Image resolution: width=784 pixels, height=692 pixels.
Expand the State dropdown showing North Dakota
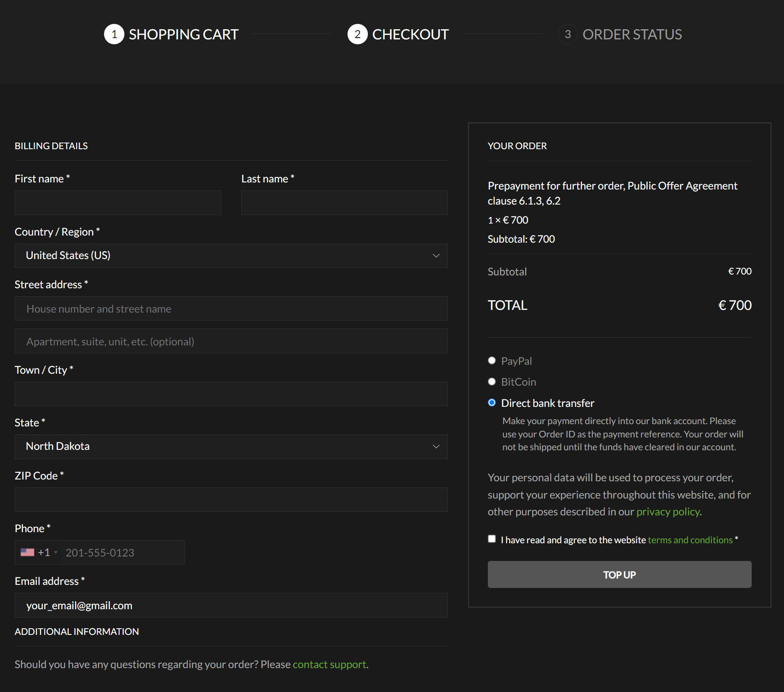pyautogui.click(x=231, y=446)
